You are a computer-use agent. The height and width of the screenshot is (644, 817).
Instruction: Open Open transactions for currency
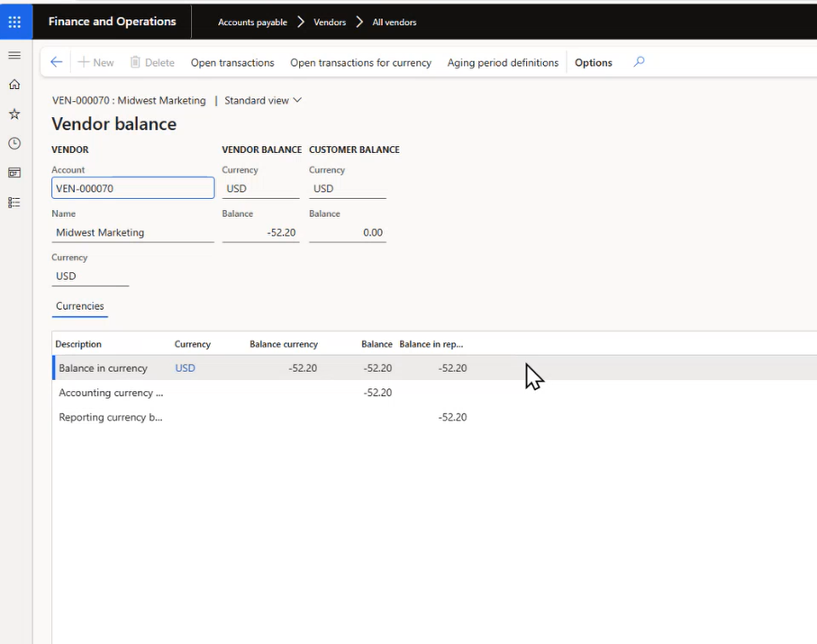[360, 62]
